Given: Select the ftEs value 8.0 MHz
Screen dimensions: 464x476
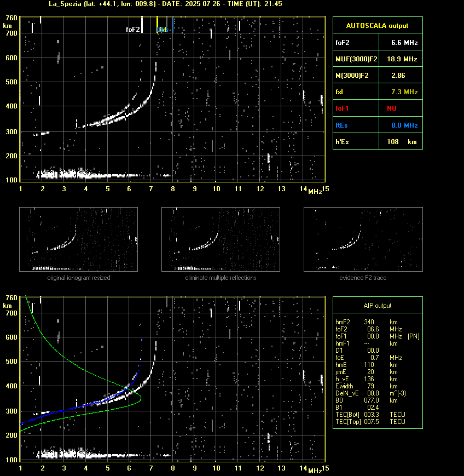Looking at the screenshot, I should coord(404,125).
